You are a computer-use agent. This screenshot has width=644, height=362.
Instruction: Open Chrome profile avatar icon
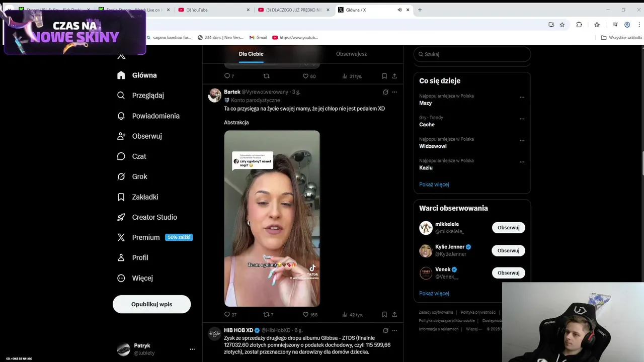click(x=627, y=25)
